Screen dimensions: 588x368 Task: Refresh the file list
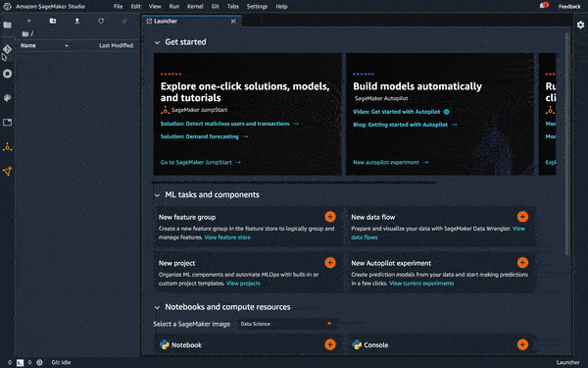point(101,21)
